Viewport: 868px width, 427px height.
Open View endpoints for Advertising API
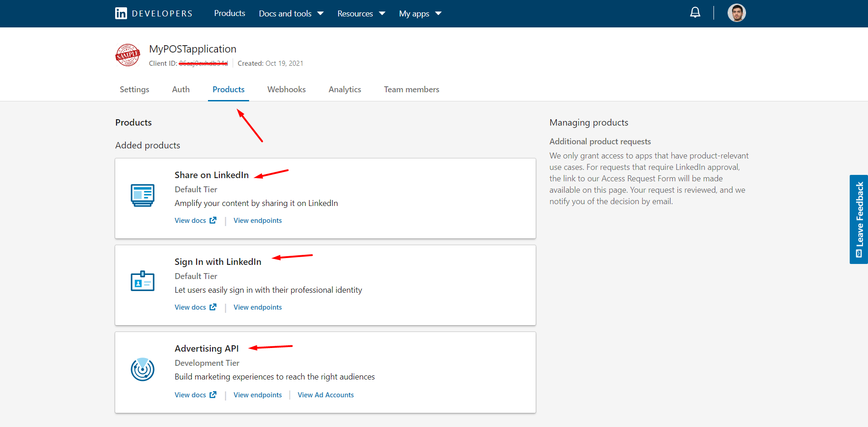(258, 395)
